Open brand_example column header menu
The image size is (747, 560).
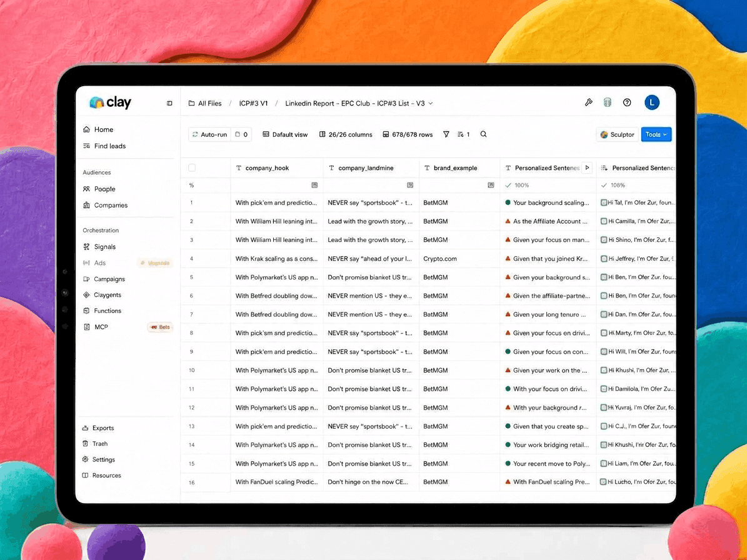(x=459, y=167)
